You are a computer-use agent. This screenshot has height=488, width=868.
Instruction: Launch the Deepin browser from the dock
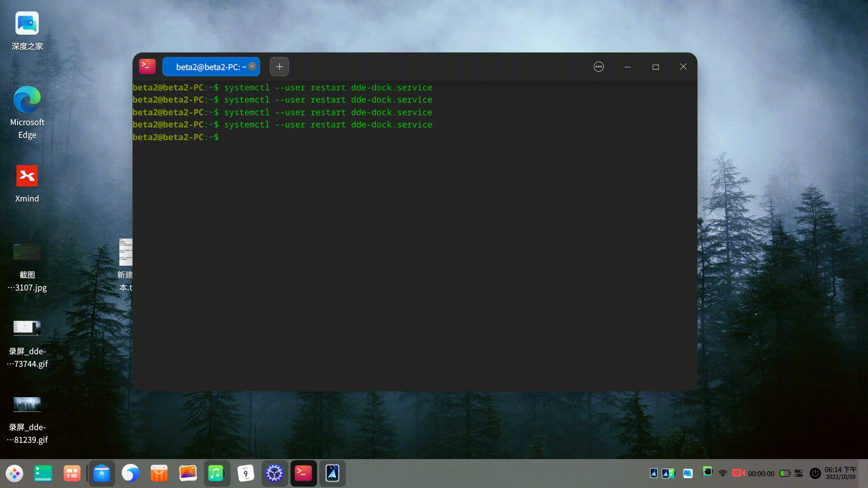point(131,473)
